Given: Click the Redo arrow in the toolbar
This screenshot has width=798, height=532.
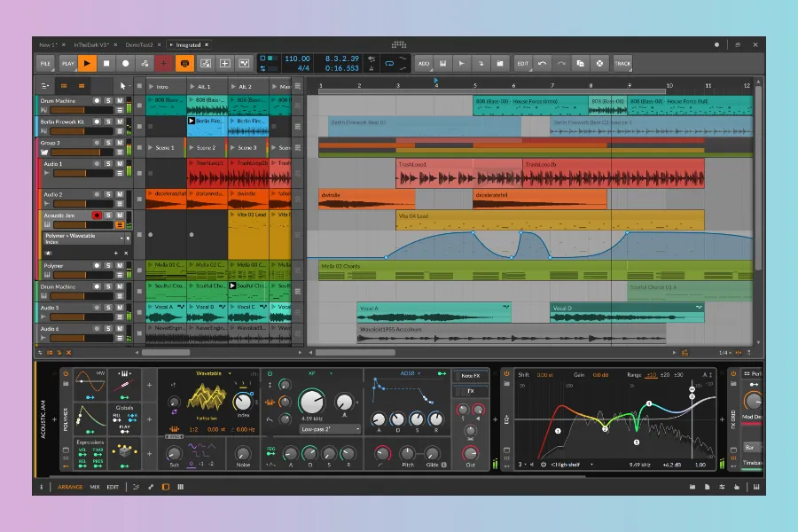Looking at the screenshot, I should (560, 63).
